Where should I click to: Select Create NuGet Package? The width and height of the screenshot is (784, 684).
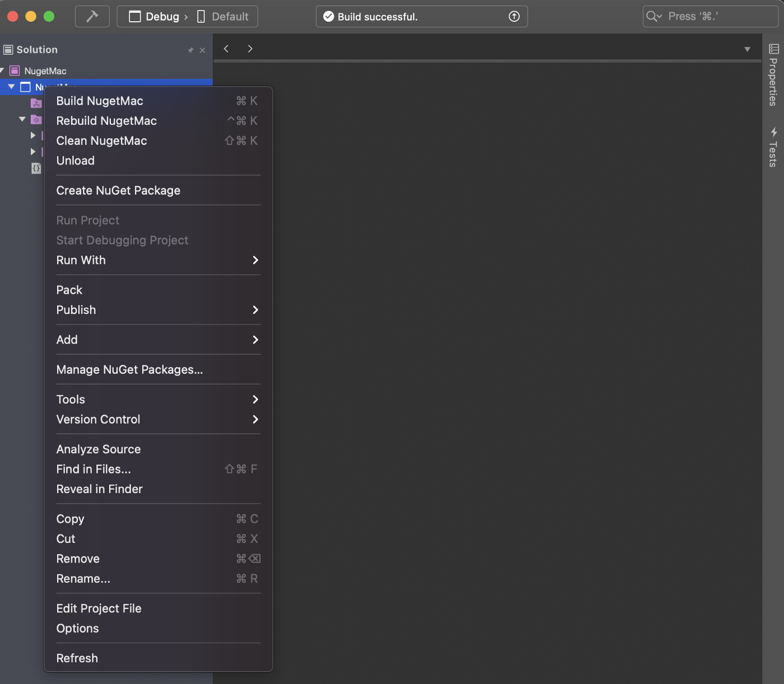[x=158, y=190]
